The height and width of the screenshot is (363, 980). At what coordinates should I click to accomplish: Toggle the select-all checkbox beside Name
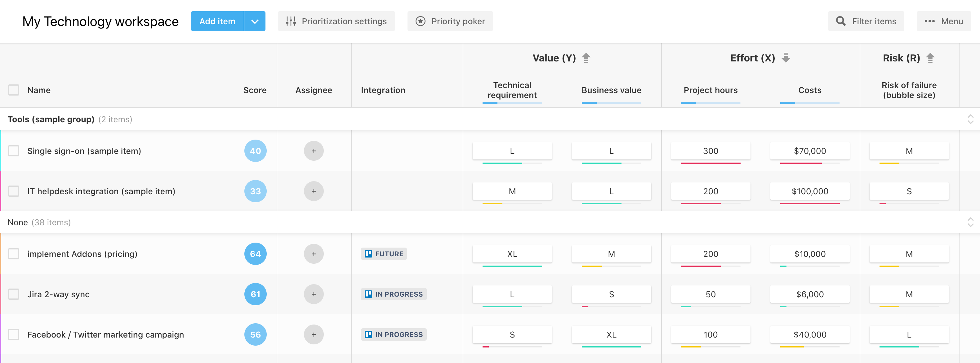tap(14, 90)
